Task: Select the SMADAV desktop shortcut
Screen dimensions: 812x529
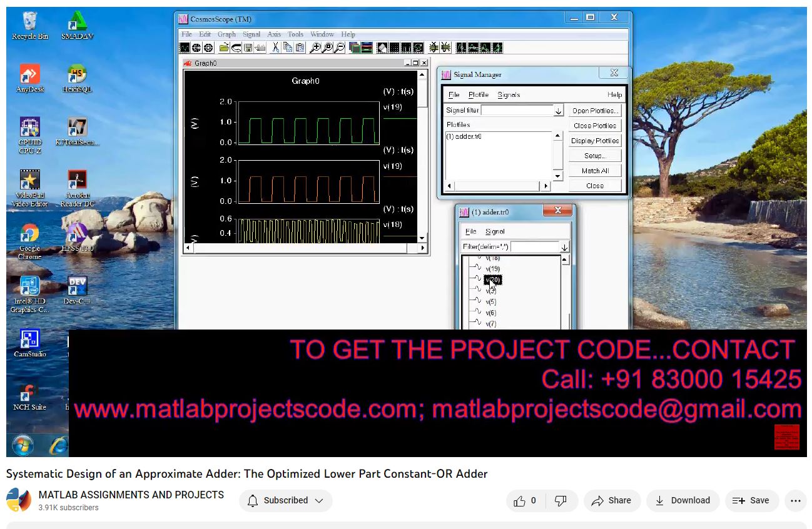Action: pos(77,26)
